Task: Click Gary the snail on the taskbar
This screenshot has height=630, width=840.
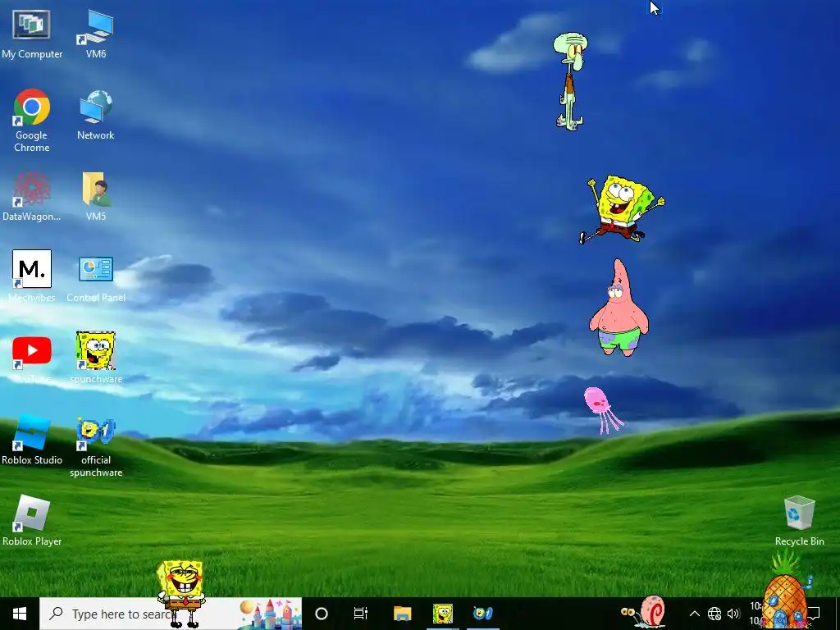Action: [x=643, y=611]
